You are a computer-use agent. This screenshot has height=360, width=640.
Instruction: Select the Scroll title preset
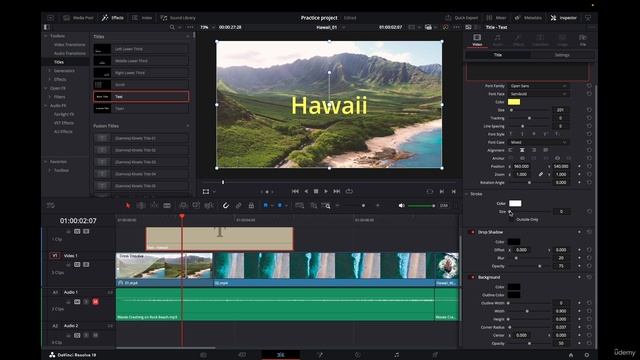[141, 84]
